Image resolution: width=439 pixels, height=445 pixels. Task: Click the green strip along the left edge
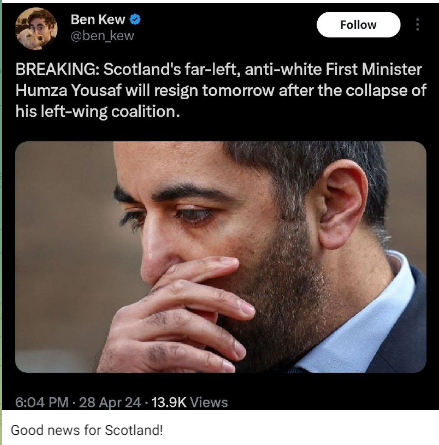[x=1, y=222]
